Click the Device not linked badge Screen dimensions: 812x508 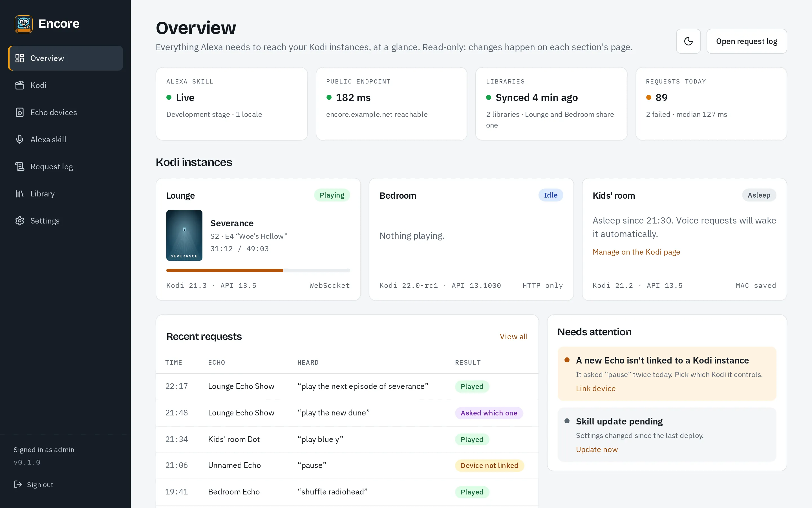(x=489, y=465)
